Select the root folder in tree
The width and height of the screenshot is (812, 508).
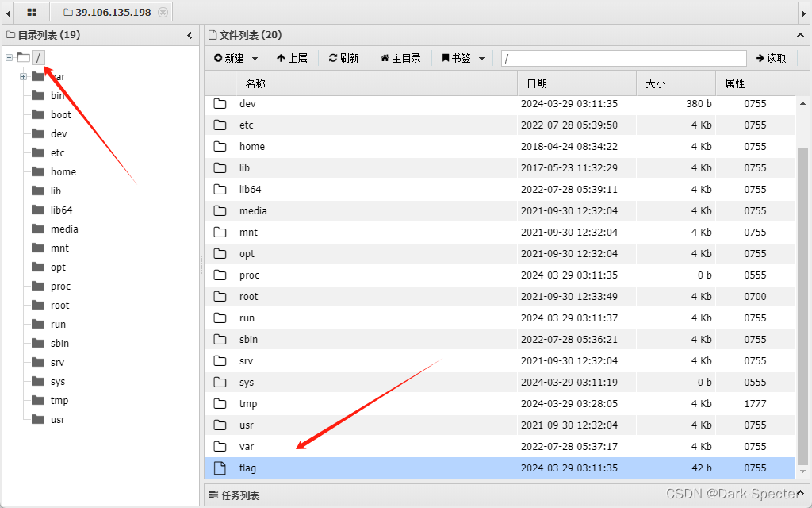pos(59,306)
